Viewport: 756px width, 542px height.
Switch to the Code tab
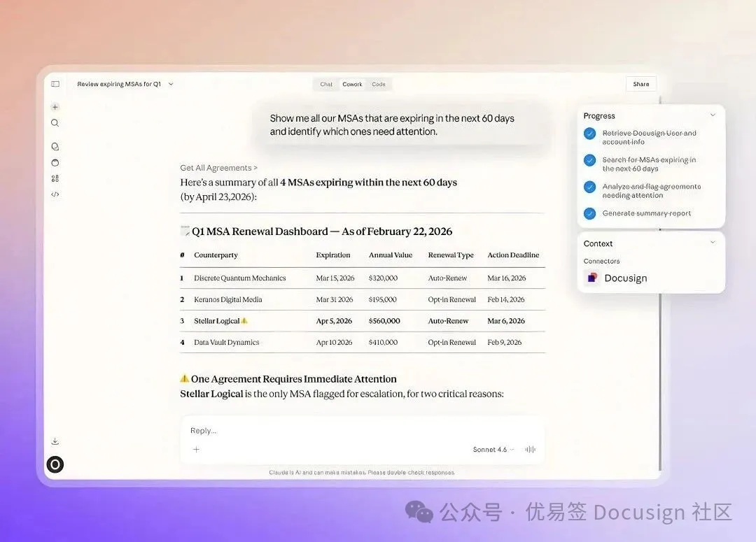click(379, 84)
